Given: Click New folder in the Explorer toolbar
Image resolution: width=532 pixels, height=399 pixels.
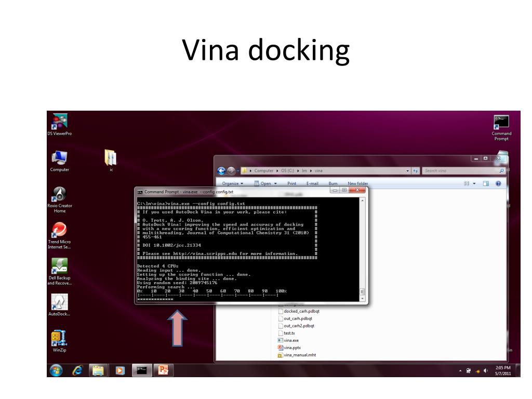Looking at the screenshot, I should pyautogui.click(x=357, y=183).
